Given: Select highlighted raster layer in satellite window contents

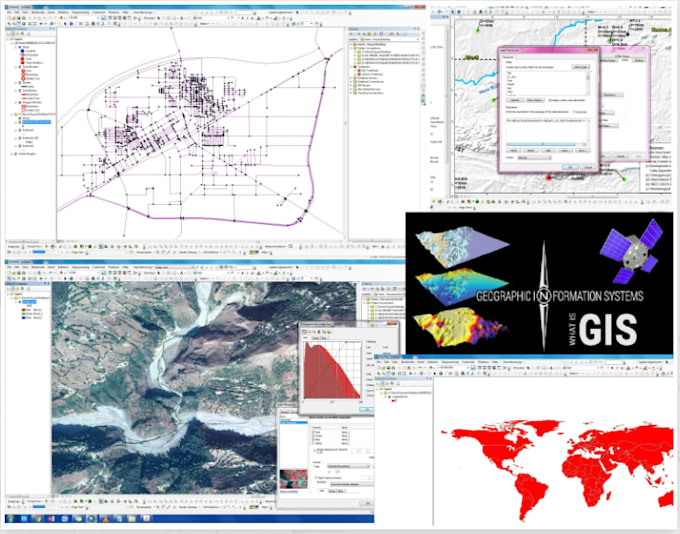Looking at the screenshot, I should pos(29,301).
